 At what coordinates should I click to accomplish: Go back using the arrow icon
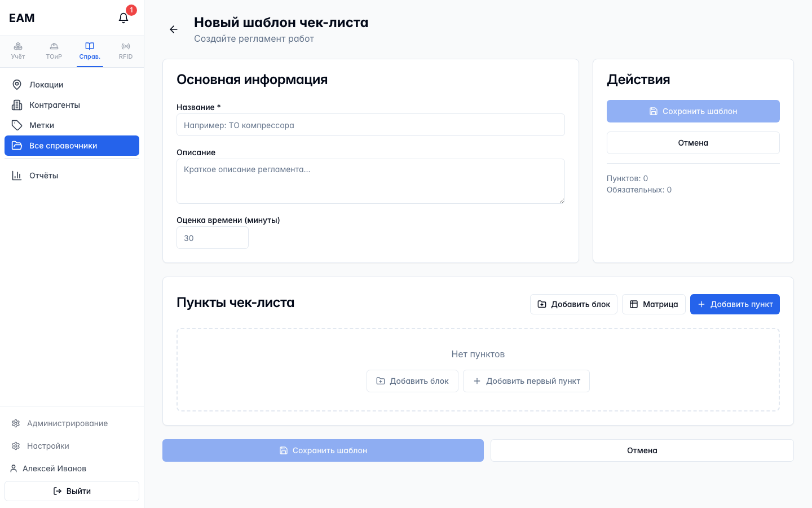pos(174,29)
